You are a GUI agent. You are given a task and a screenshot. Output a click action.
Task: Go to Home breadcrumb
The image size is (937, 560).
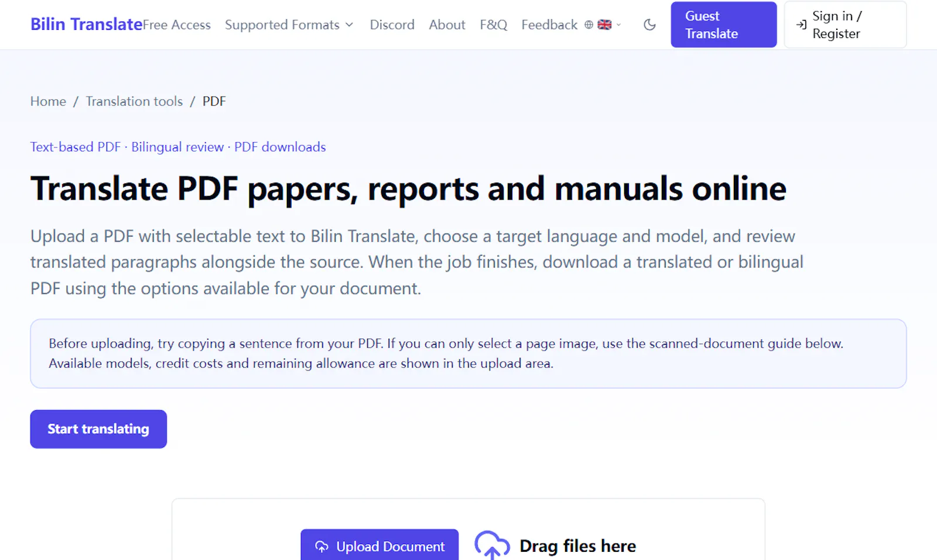(x=48, y=101)
